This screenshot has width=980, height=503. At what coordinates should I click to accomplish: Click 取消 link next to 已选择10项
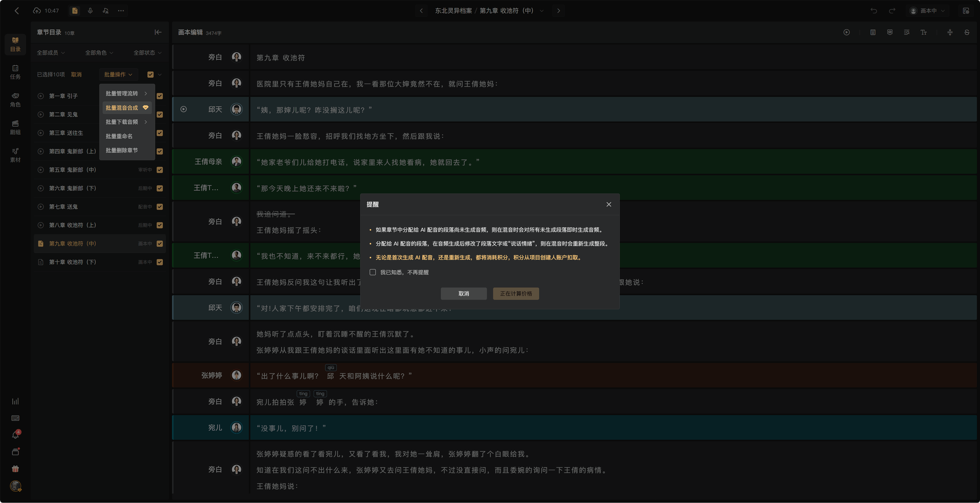tap(76, 75)
